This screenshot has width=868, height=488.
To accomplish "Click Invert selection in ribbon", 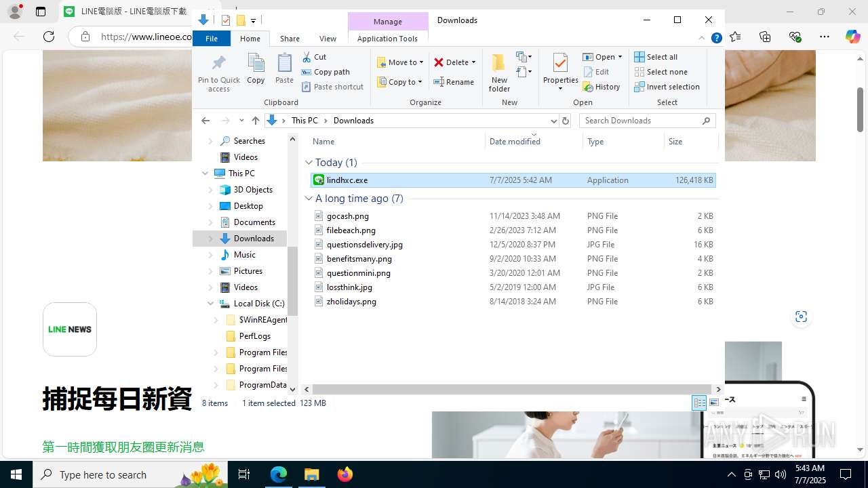I will [667, 87].
